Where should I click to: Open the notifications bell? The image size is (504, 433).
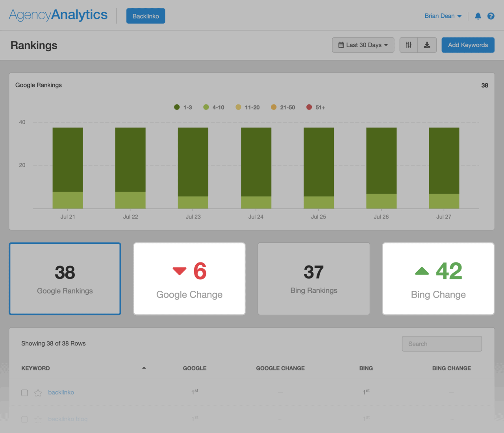(x=477, y=16)
